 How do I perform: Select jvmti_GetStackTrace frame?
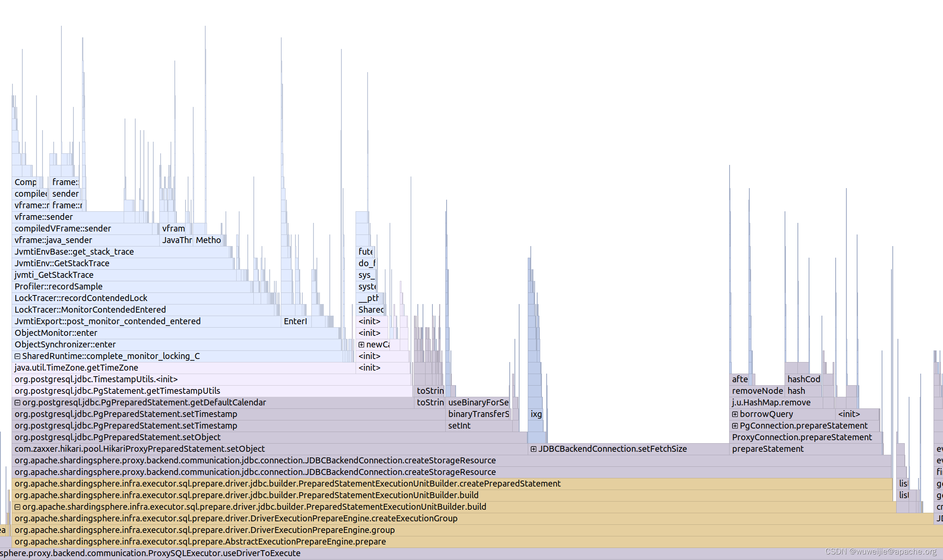coord(124,275)
